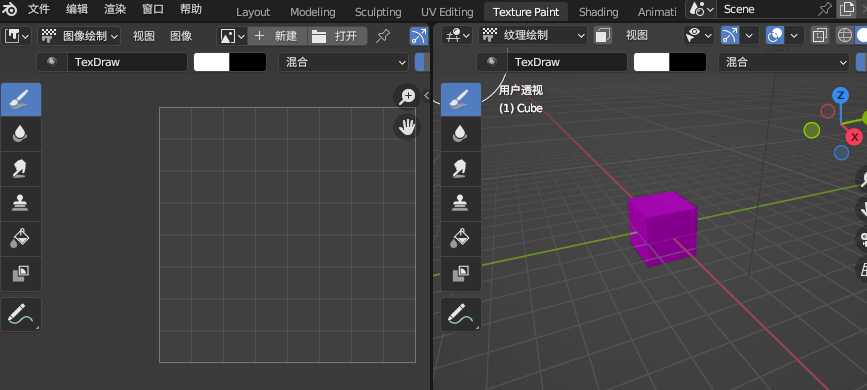Open the image editor type dropdown
The image size is (867, 390).
(17, 37)
